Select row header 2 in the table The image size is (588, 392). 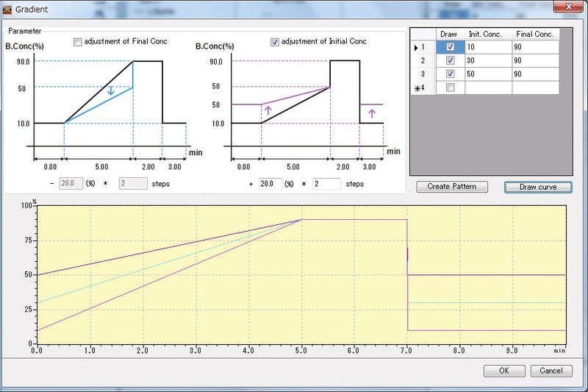pos(423,60)
